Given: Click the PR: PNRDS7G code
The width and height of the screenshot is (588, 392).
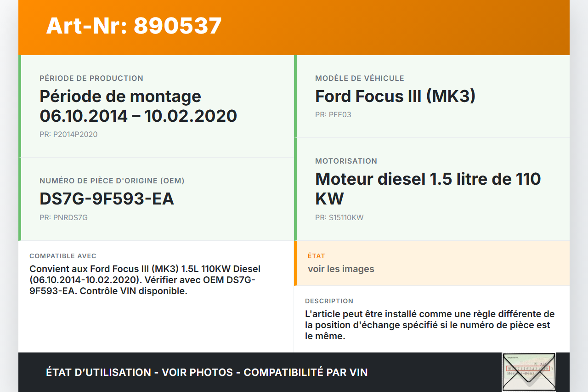Looking at the screenshot, I should [x=63, y=218].
